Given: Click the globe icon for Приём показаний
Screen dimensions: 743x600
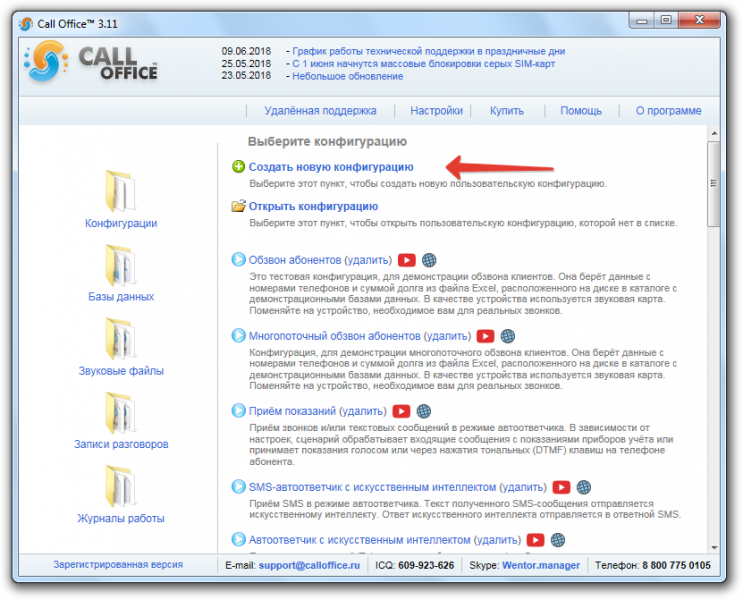Looking at the screenshot, I should coord(424,411).
